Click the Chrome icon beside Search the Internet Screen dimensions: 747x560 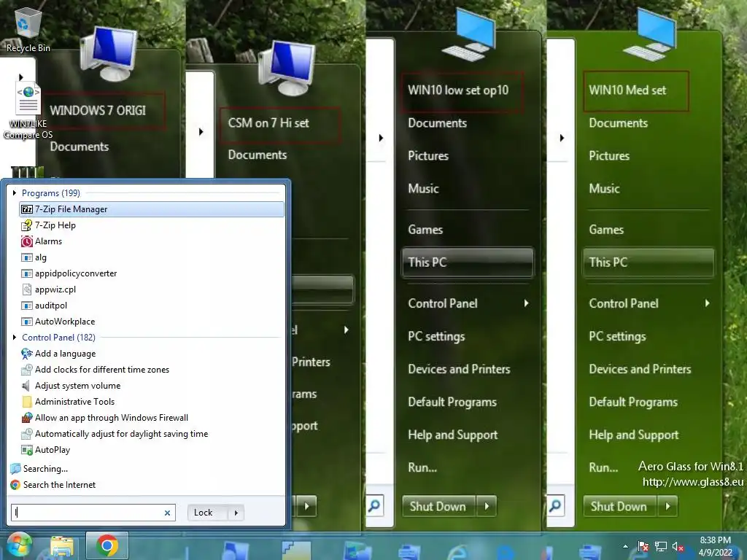15,485
